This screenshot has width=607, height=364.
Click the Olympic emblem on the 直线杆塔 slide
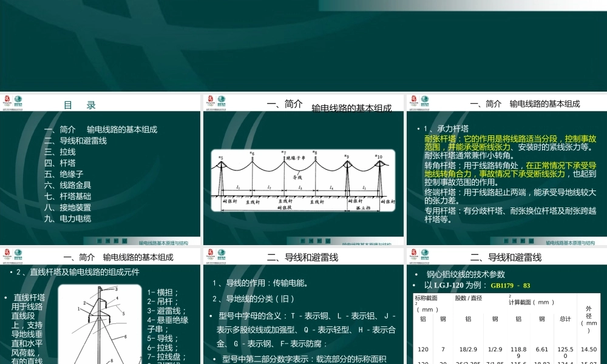coord(7,255)
